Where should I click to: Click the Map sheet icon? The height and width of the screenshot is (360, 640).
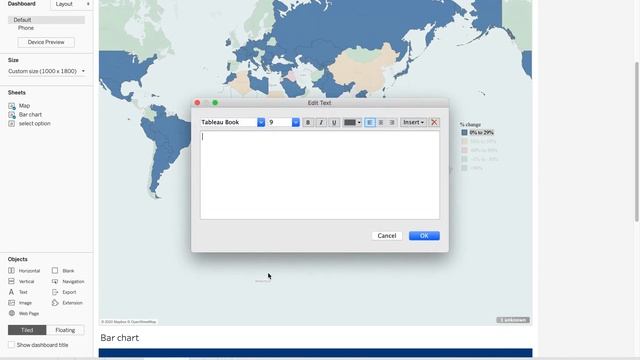pyautogui.click(x=12, y=106)
